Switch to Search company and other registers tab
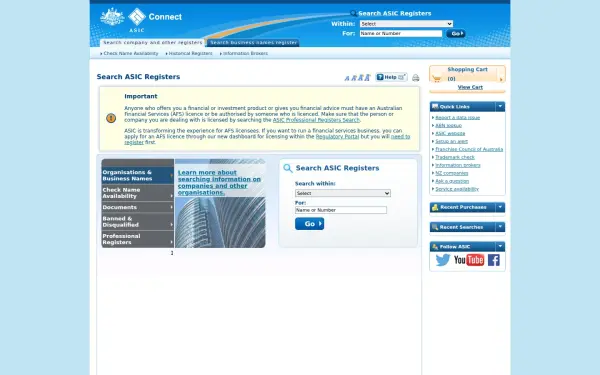 (152, 42)
